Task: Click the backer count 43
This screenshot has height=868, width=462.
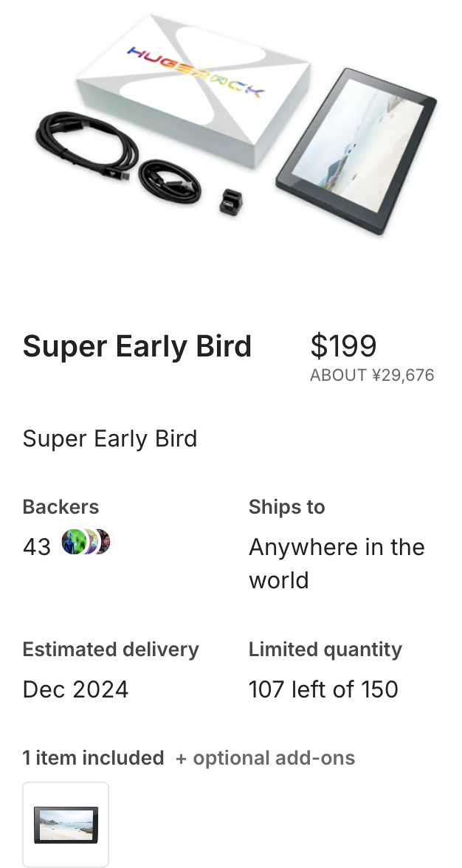Action: tap(37, 547)
